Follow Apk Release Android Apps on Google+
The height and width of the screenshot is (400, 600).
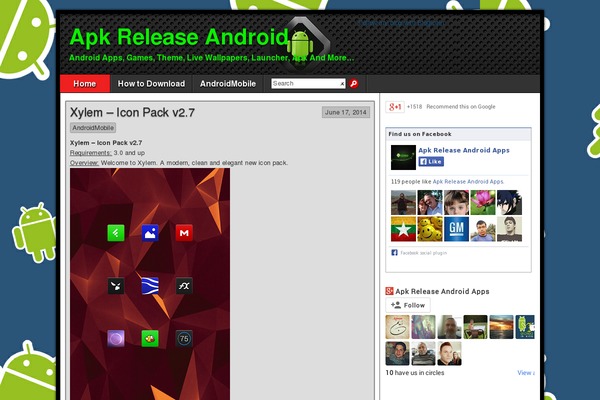point(408,305)
